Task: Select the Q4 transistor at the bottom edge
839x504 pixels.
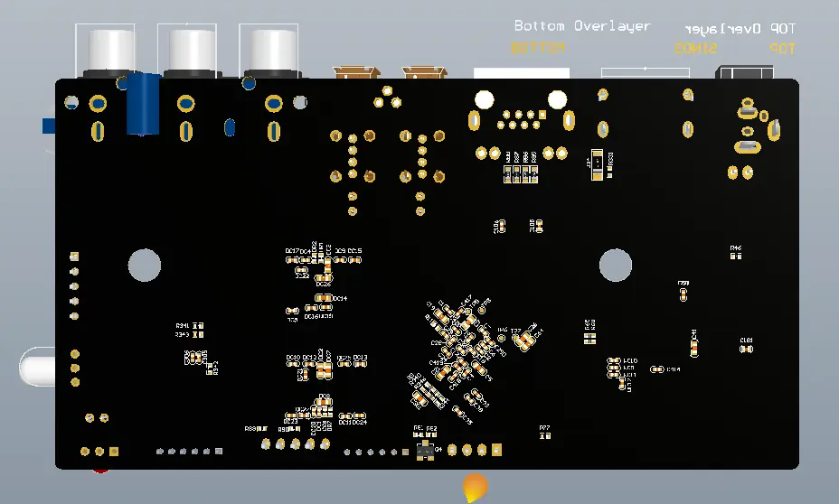Action: (x=426, y=451)
